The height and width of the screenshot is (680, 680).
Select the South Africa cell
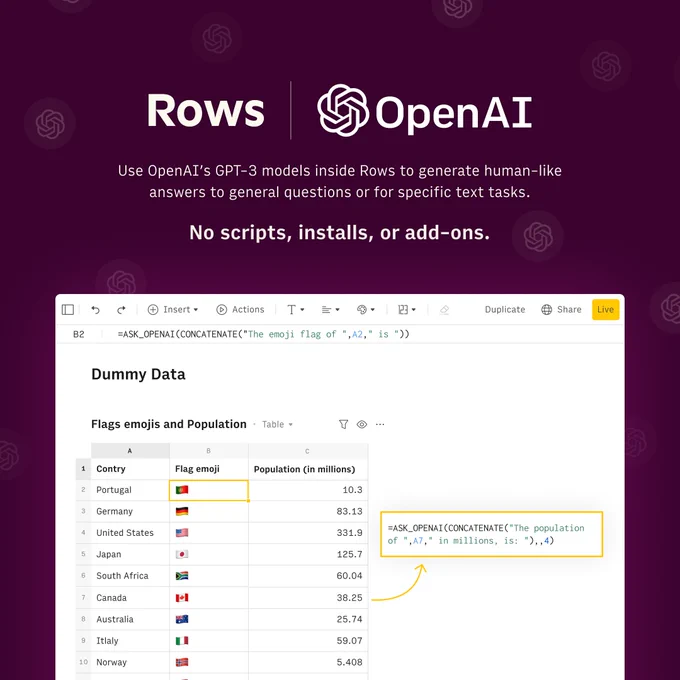click(130, 576)
